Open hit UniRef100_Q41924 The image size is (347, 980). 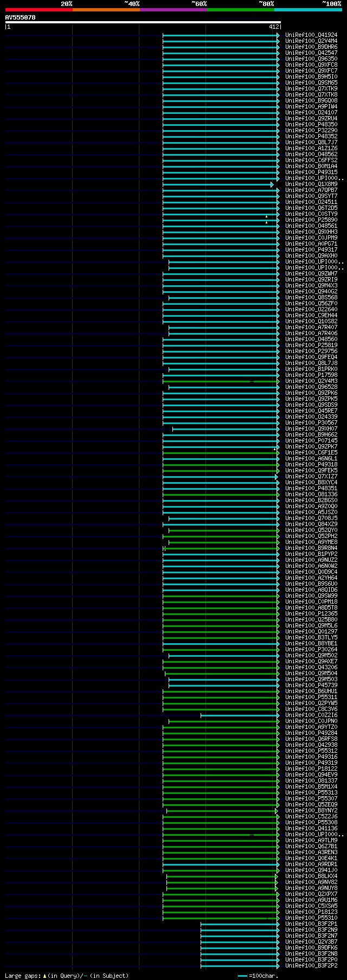(311, 35)
